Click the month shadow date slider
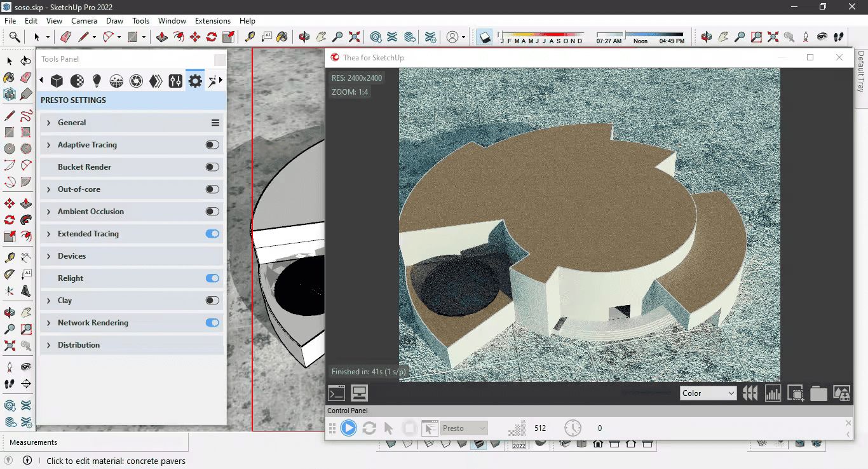Screen dimensions: 868x469 tap(541, 34)
